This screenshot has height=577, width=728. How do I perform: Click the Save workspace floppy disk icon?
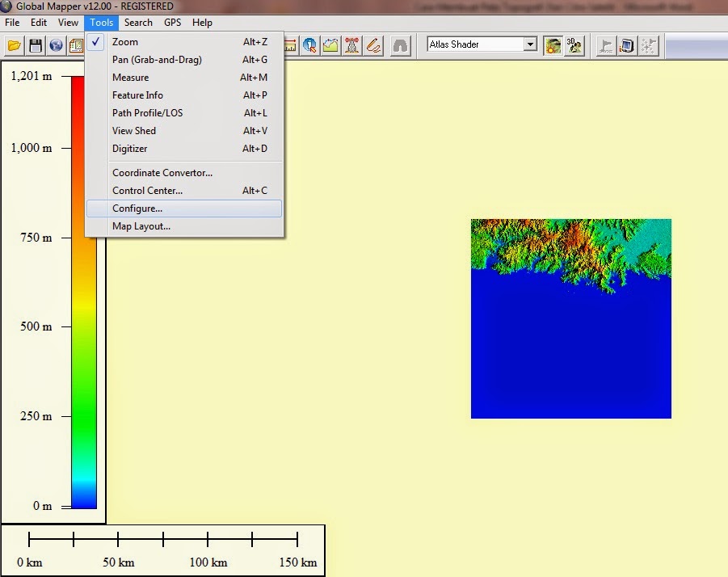pyautogui.click(x=36, y=45)
